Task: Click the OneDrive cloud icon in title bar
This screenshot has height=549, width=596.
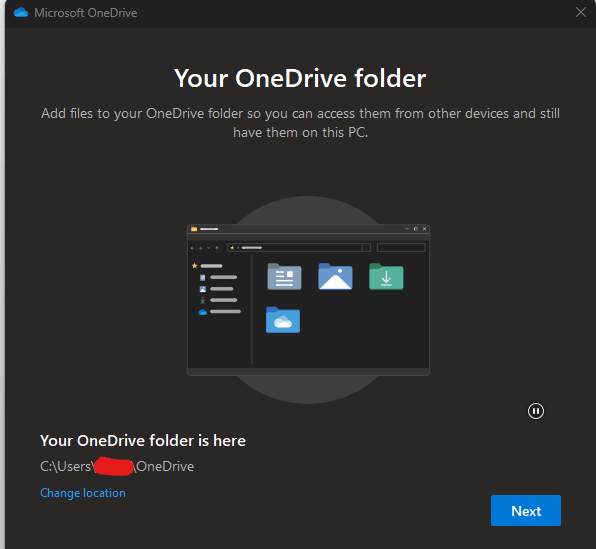Action: 21,13
